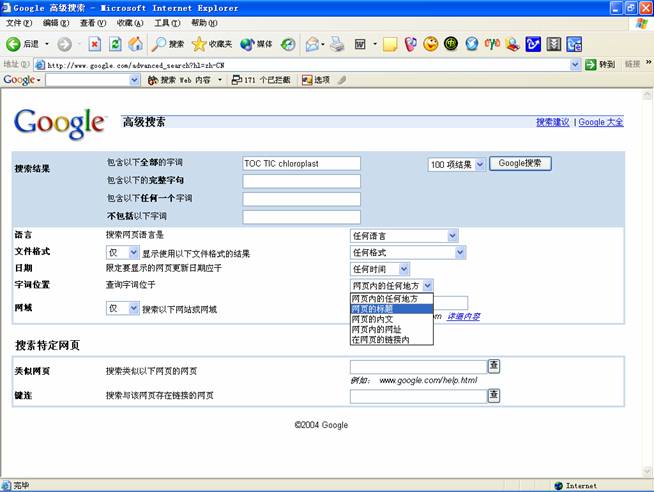Stop page loading with red X icon

[x=95, y=44]
